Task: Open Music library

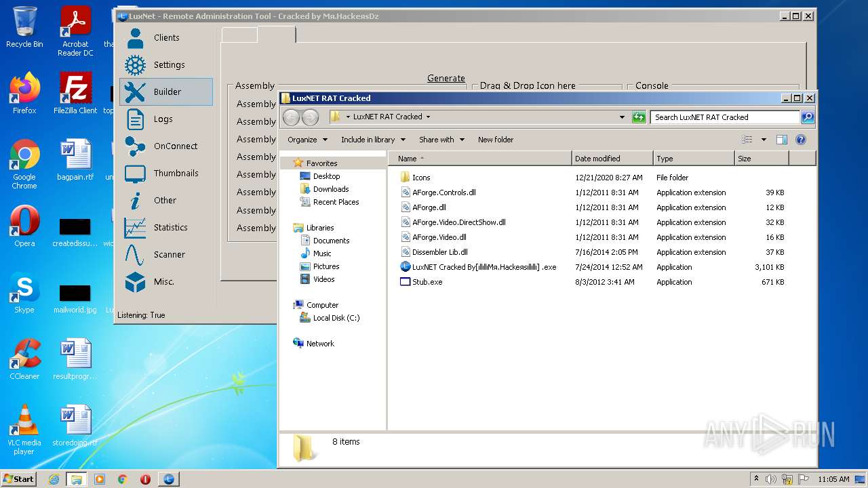Action: click(x=322, y=253)
